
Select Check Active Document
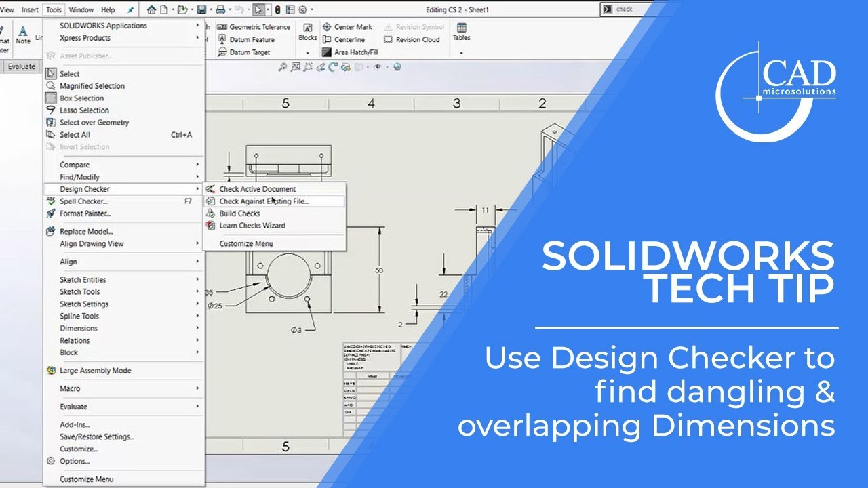tap(275, 189)
